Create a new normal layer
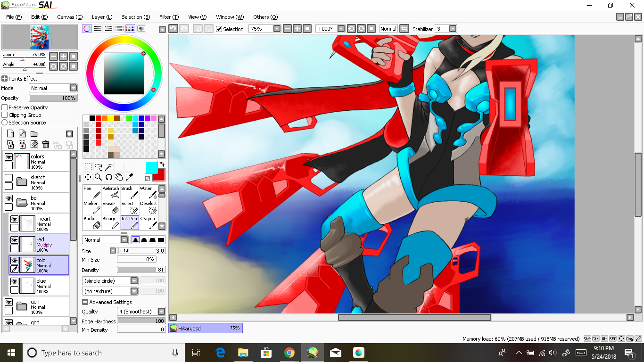This screenshot has width=644, height=362. (10, 134)
